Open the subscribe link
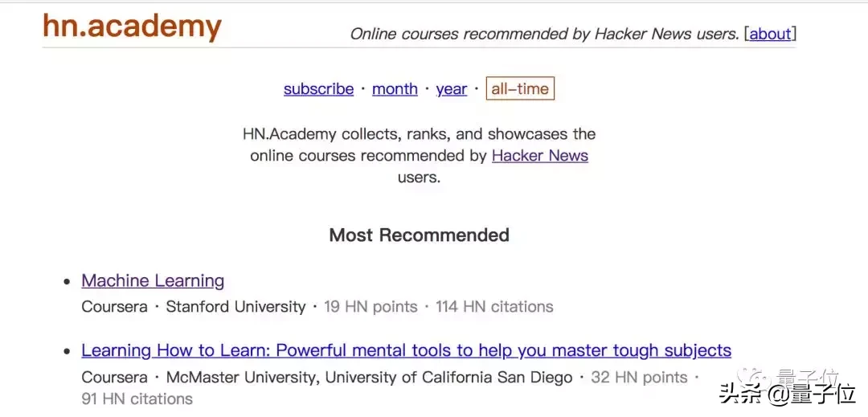The width and height of the screenshot is (868, 417). [318, 89]
